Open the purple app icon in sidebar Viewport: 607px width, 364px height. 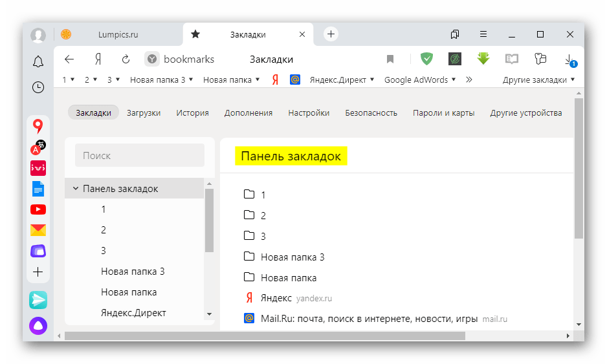coord(38,251)
